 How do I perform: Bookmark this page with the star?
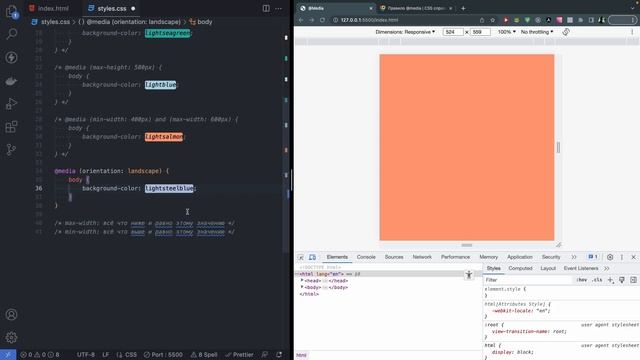pos(493,20)
